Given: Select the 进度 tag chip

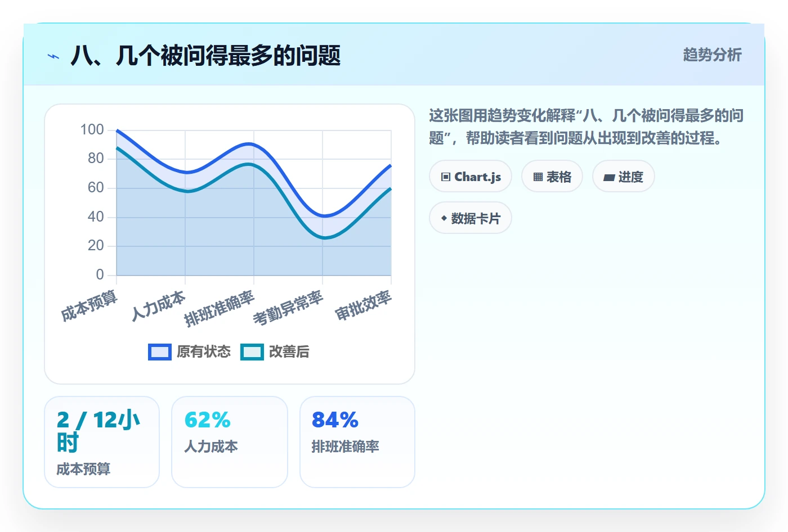Looking at the screenshot, I should coord(624,177).
